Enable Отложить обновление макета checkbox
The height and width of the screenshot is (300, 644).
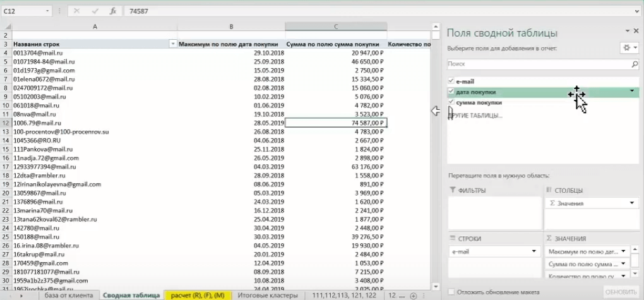click(x=452, y=292)
